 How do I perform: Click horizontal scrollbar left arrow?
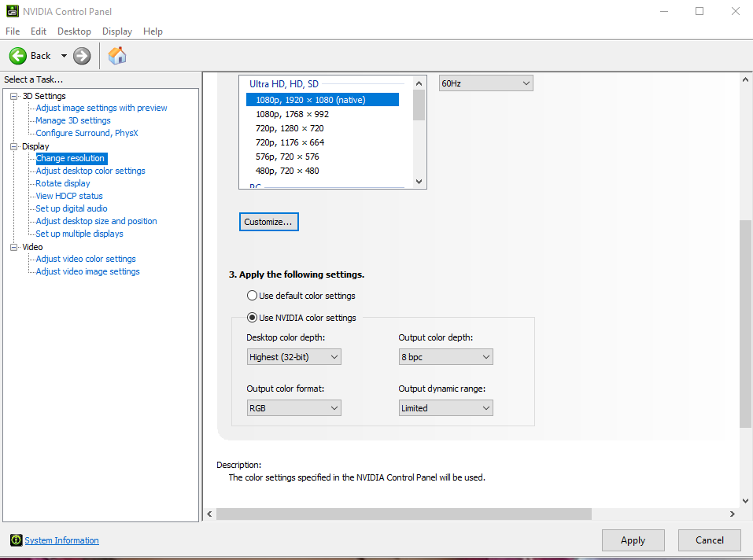pyautogui.click(x=209, y=514)
